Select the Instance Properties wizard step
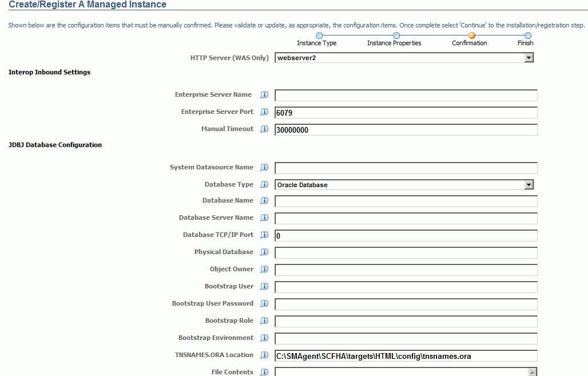This screenshot has width=588, height=376. (x=396, y=35)
